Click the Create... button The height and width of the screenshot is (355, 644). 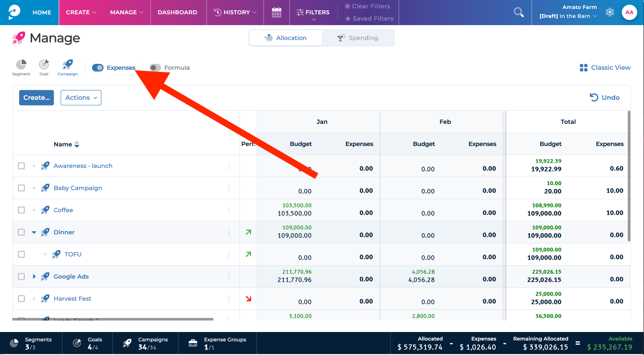[x=37, y=97]
